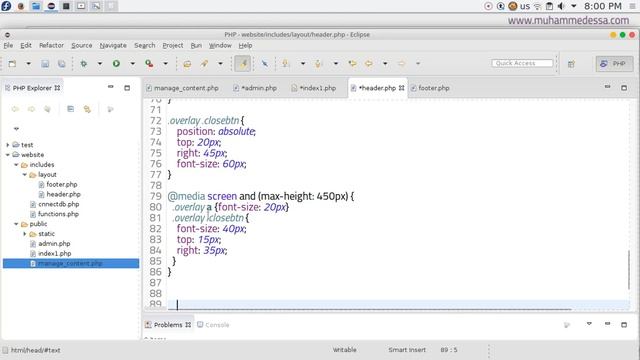
Task: Minimize the PHP Explorer panel
Action: coord(111,87)
